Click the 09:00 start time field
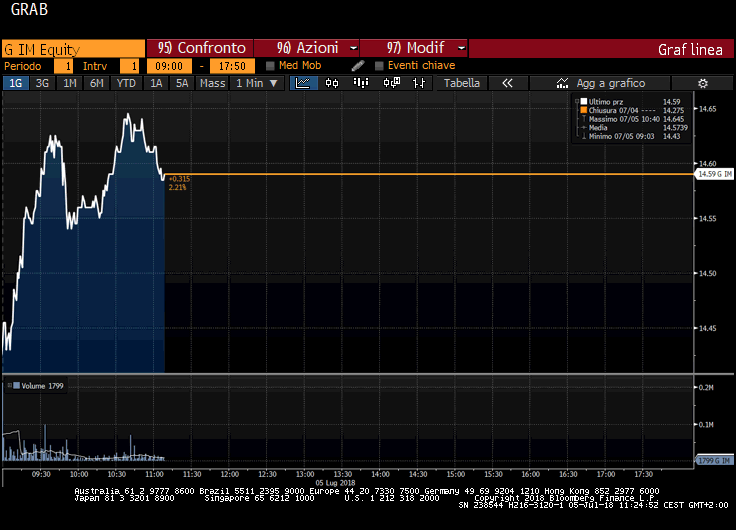The image size is (736, 530). pyautogui.click(x=167, y=66)
